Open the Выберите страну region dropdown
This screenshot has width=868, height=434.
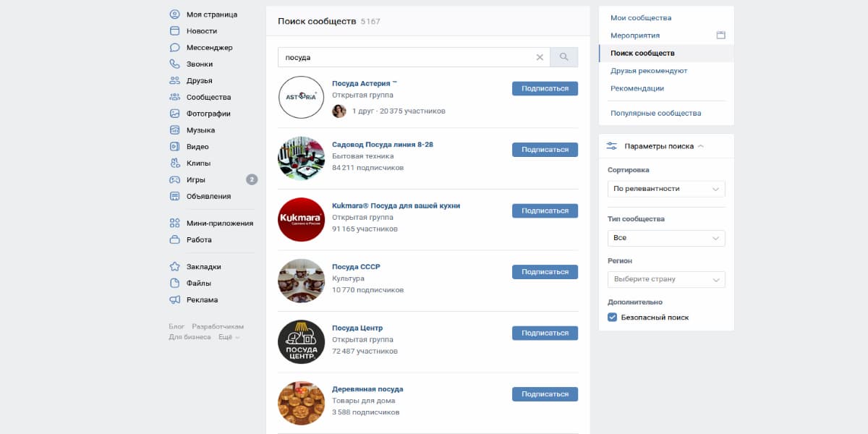pyautogui.click(x=665, y=279)
